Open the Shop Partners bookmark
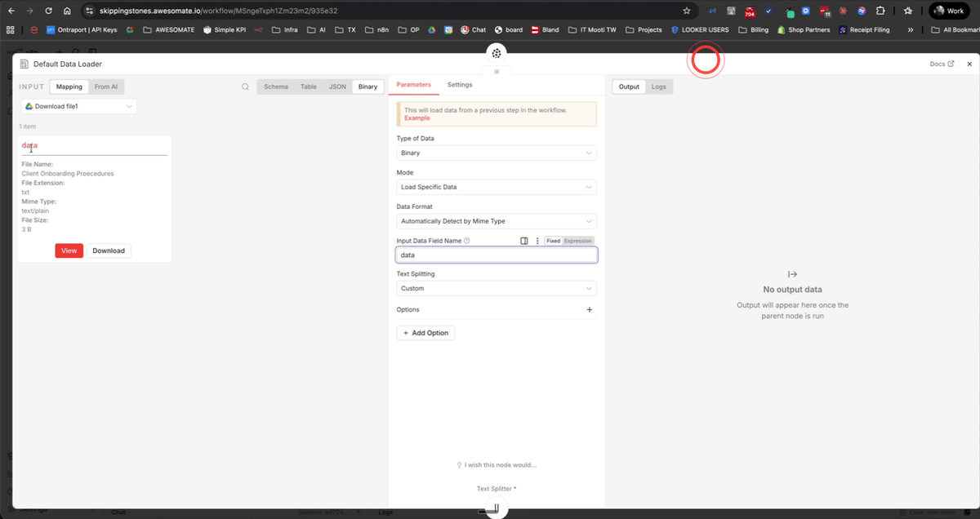Viewport: 980px width, 519px height. point(804,30)
